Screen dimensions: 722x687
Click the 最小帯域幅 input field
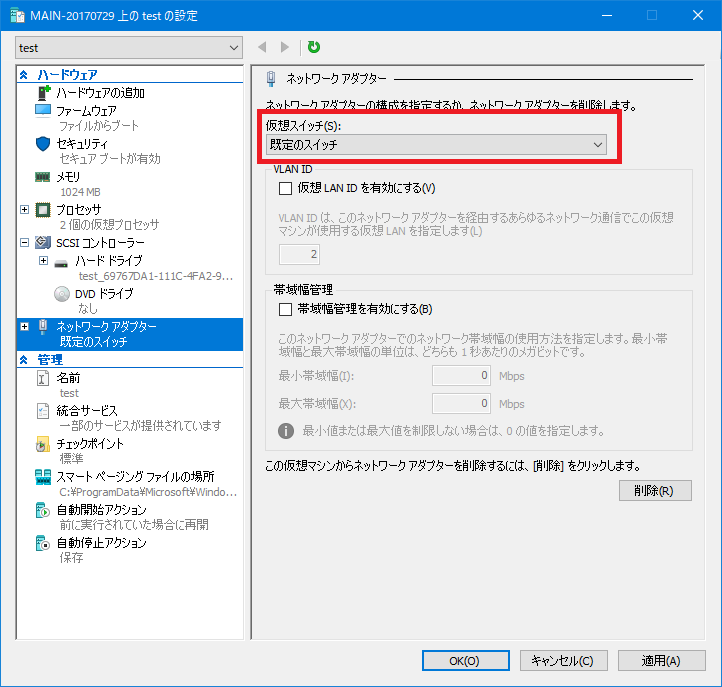[461, 376]
